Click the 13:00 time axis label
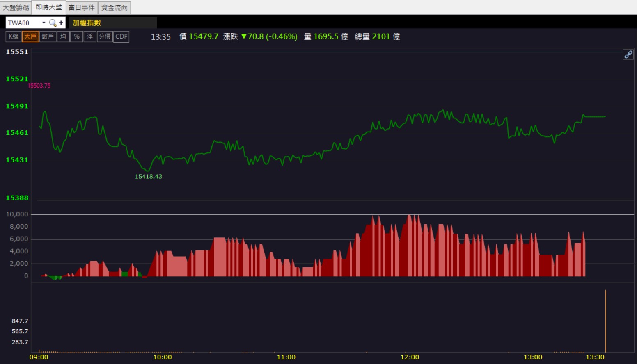This screenshot has height=364, width=637. pyautogui.click(x=533, y=357)
